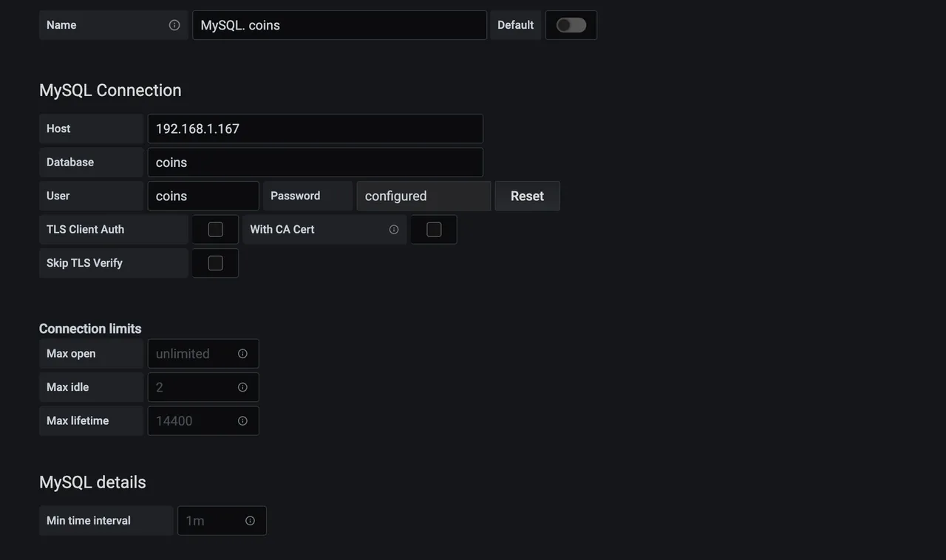946x560 pixels.
Task: Tick the Skip TLS Verify checkbox
Action: tap(216, 263)
